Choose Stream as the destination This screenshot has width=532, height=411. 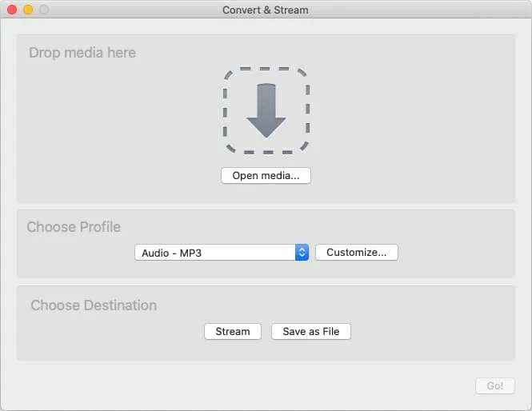pos(233,332)
